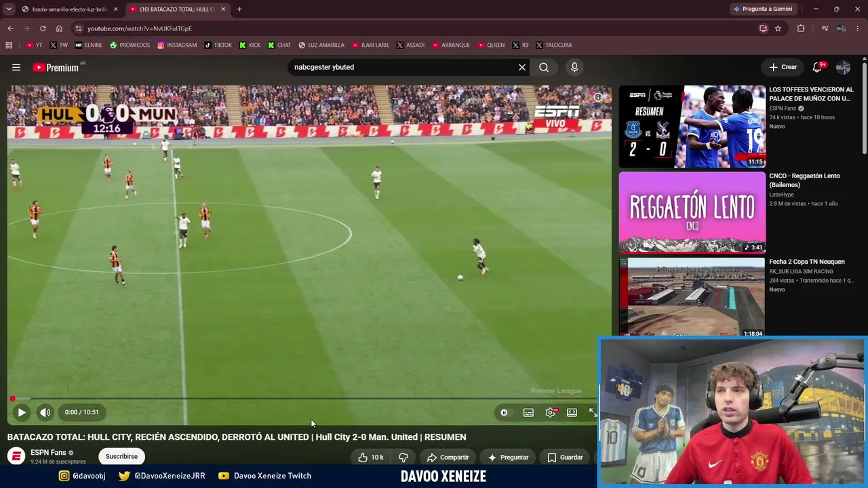View site information icon in address bar

tap(79, 28)
